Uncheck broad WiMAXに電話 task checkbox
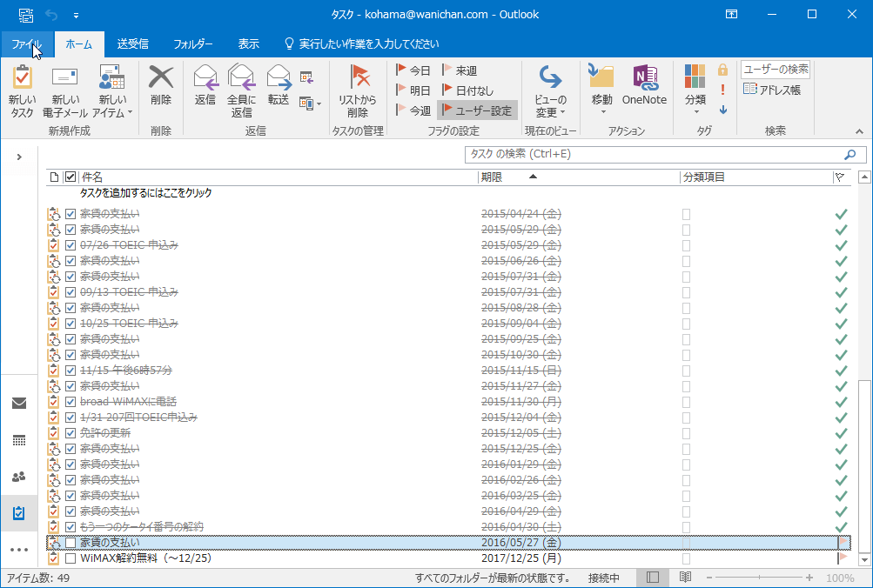Screen dimensions: 873x588 [x=71, y=402]
